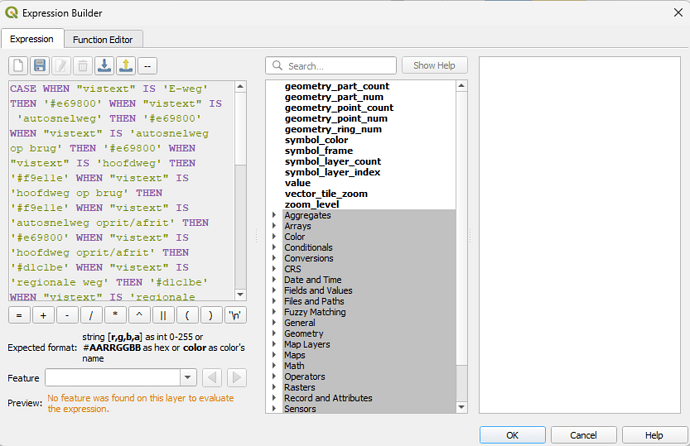
Task: Focus the function Search field
Action: [x=331, y=66]
